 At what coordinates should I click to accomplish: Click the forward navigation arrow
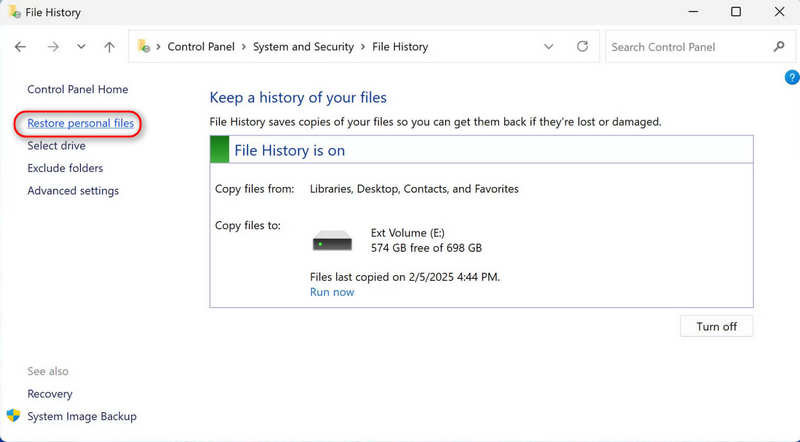coord(53,47)
